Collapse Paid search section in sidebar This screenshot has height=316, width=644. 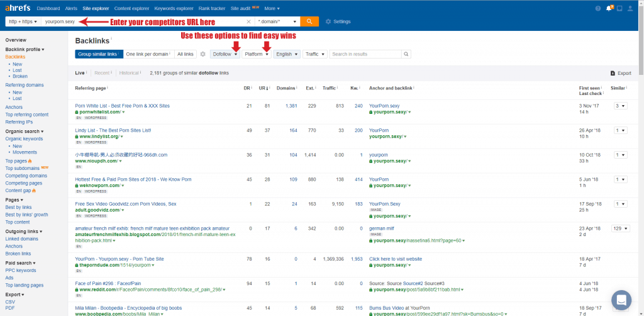click(x=20, y=263)
